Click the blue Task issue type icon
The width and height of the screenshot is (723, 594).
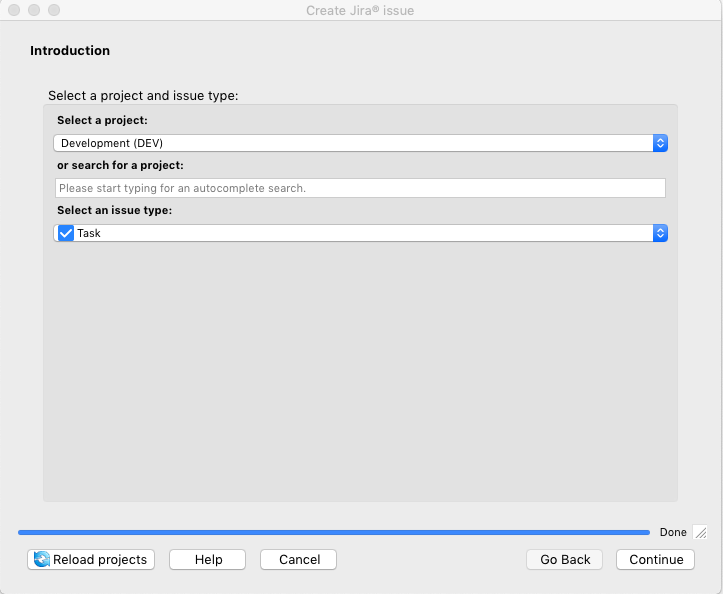point(66,233)
